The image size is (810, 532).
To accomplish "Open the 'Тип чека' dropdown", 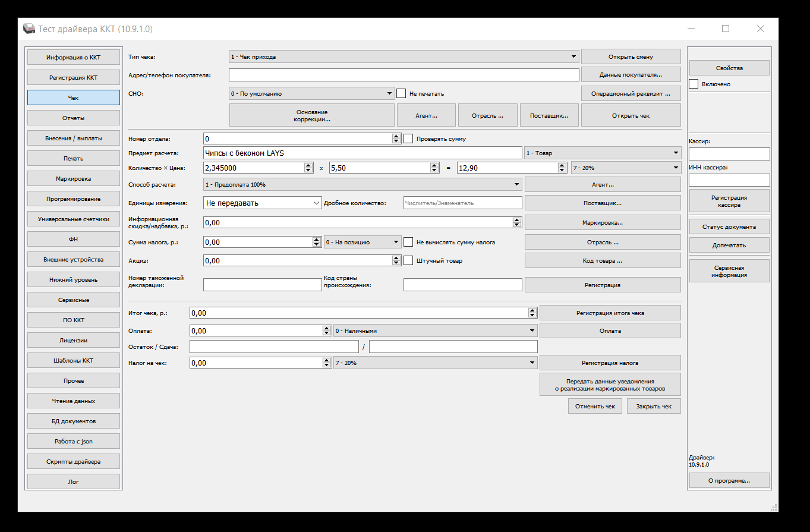I will tap(404, 56).
